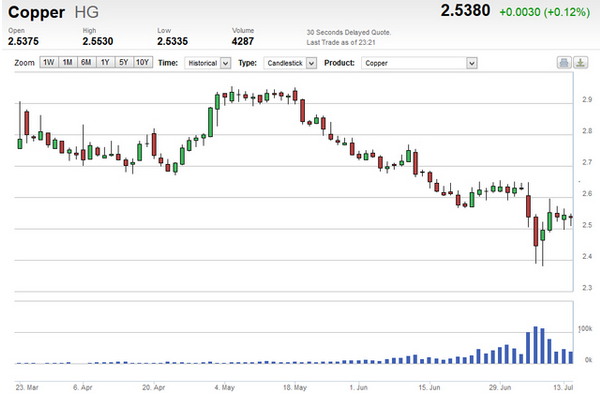Set zoom range to 1M
Viewport: 600px width, 399px height.
point(68,62)
